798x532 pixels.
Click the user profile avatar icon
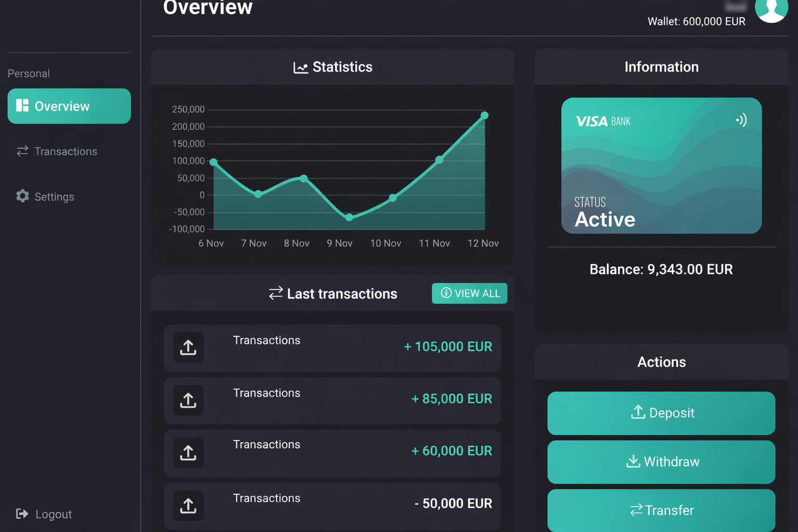(x=771, y=9)
